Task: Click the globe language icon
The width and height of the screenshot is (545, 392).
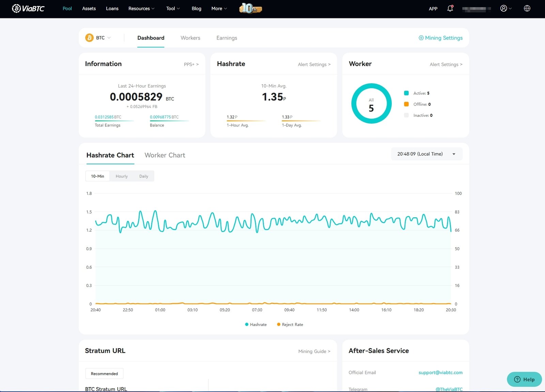Action: (x=527, y=9)
